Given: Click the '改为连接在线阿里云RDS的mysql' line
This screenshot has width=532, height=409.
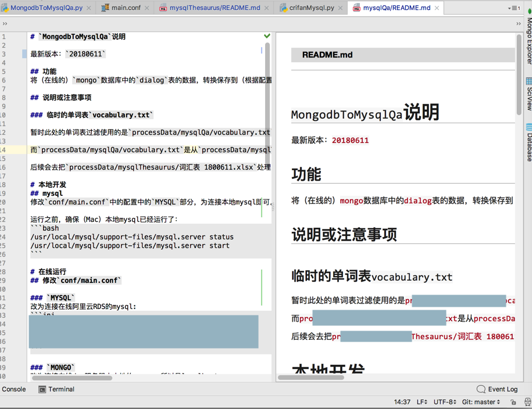Looking at the screenshot, I should [83, 307].
